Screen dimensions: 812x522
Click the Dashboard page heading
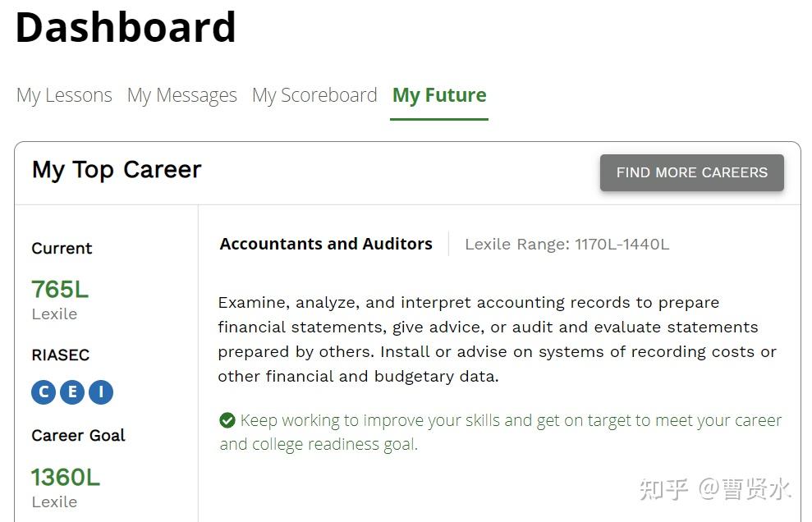coord(126,26)
